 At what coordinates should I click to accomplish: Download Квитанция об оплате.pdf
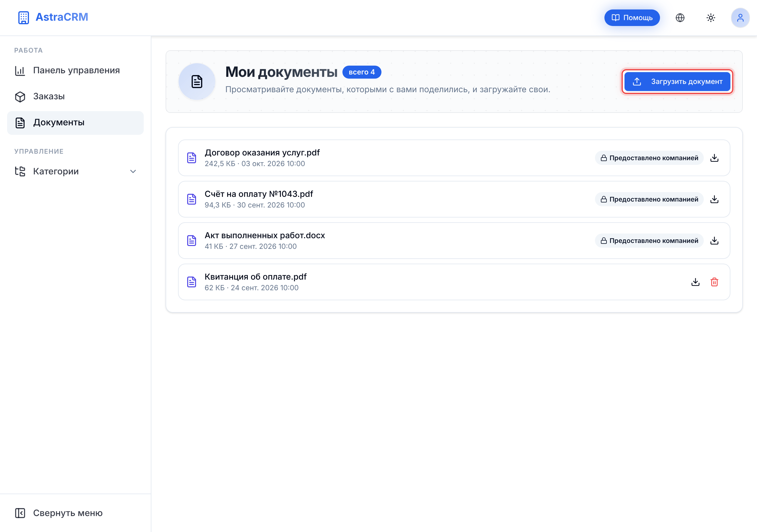pyautogui.click(x=695, y=282)
